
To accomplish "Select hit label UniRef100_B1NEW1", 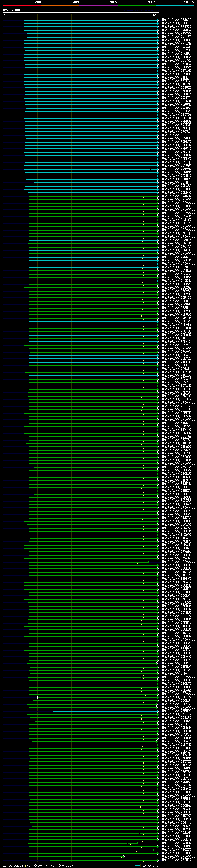I will click(x=177, y=250).
